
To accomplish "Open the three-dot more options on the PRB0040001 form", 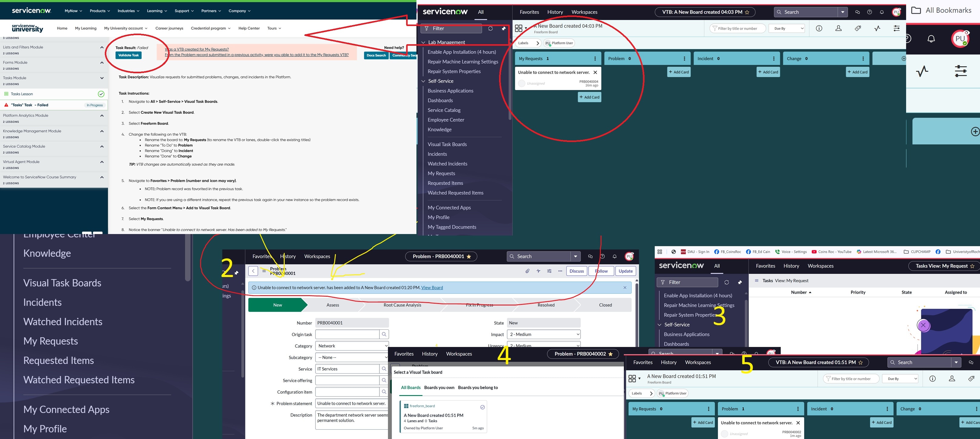I will pos(560,271).
